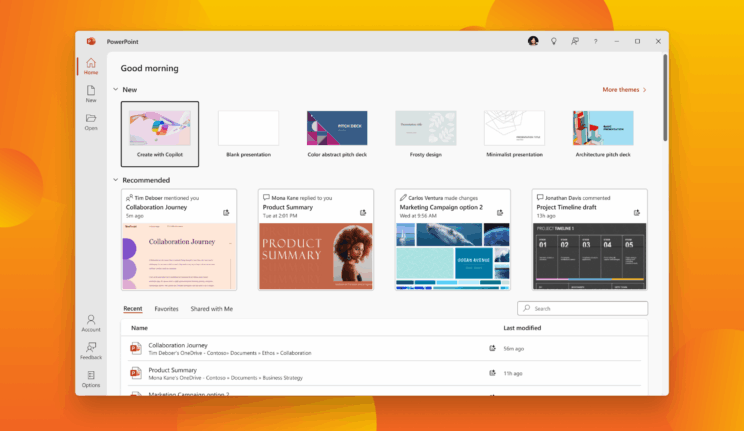Click the Mona Kane's OneDrive path text
Image resolution: width=744 pixels, height=431 pixels.
[225, 378]
